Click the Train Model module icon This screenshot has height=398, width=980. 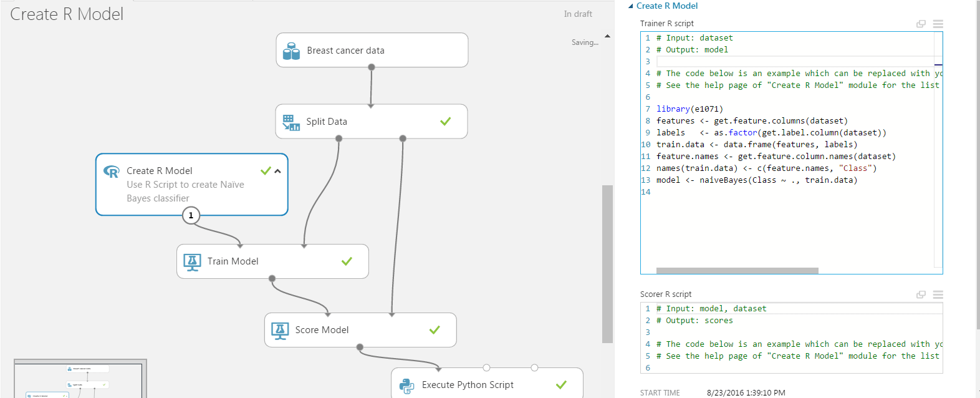tap(192, 262)
